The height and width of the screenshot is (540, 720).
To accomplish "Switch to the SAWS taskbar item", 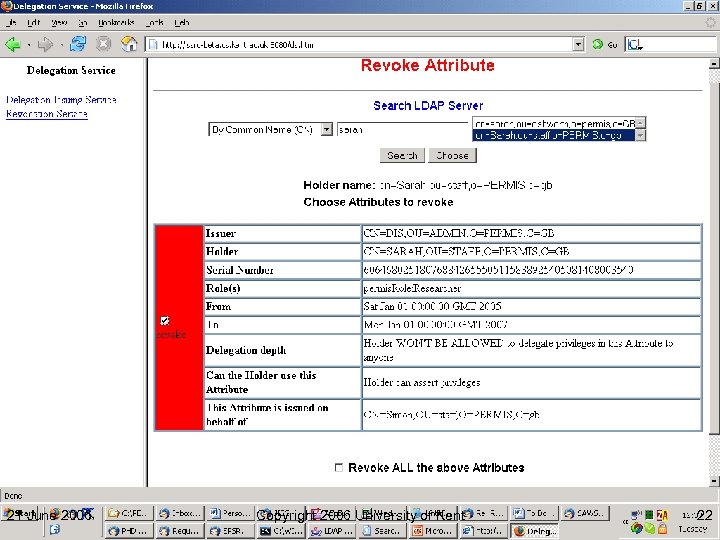I will click(586, 513).
